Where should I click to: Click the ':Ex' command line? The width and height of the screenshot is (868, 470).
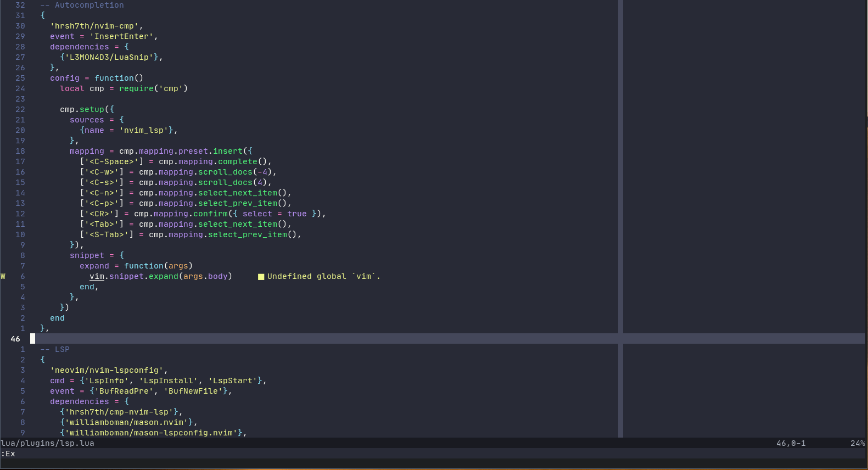coord(8,454)
